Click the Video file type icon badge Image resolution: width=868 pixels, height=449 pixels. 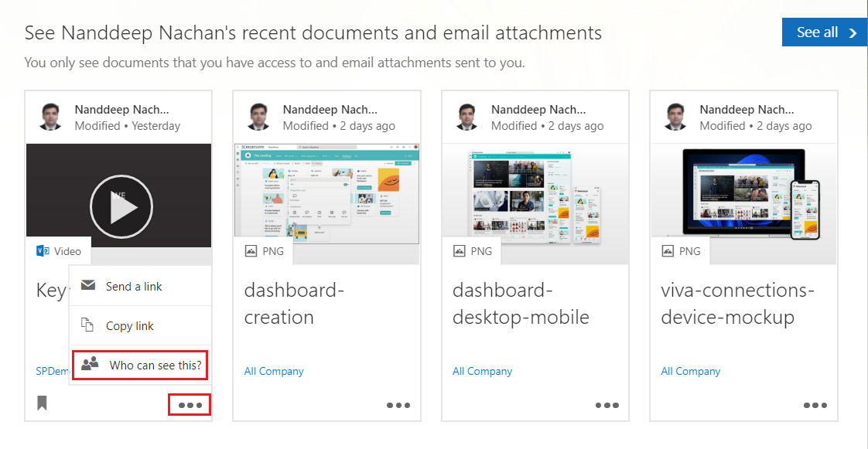pos(43,251)
